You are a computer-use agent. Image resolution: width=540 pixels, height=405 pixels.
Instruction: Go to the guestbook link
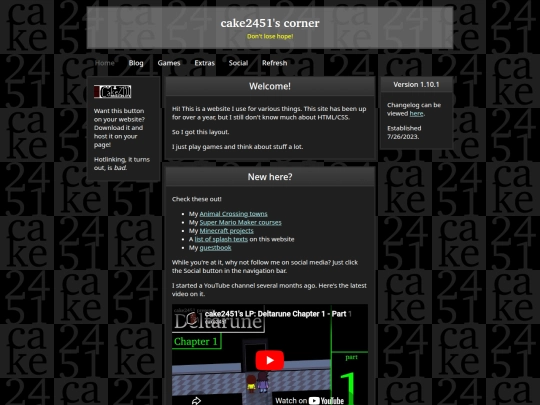[216, 248]
